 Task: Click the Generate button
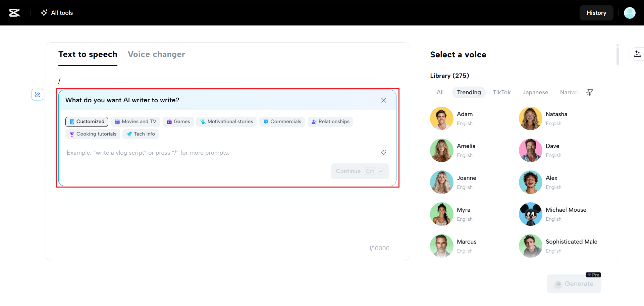point(574,284)
